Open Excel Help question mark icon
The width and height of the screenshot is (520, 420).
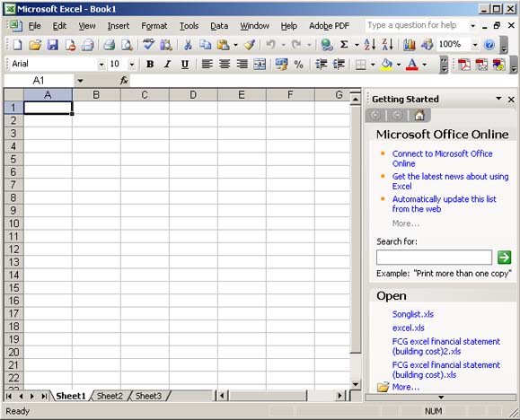tap(489, 44)
